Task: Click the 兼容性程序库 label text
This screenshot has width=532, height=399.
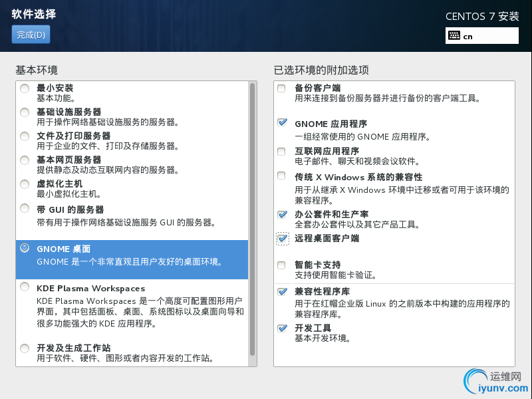Action: click(322, 291)
